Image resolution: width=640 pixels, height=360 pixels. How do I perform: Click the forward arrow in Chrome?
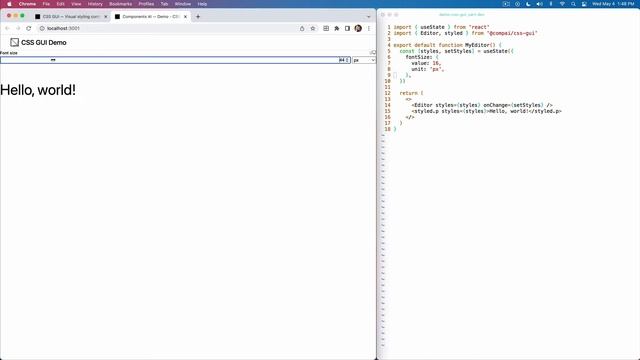click(x=18, y=28)
